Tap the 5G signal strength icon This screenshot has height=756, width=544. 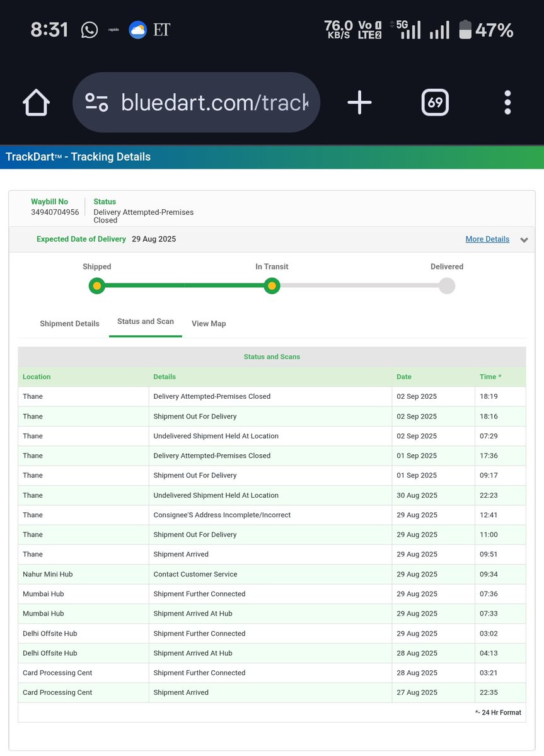(407, 30)
